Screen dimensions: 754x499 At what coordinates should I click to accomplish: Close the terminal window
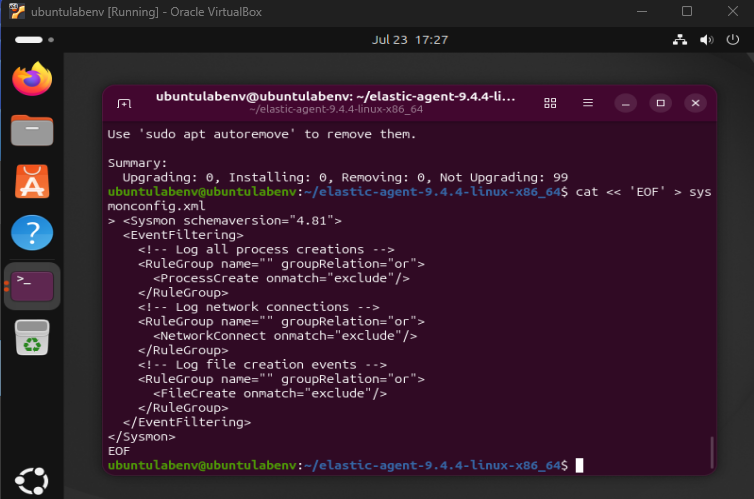695,103
